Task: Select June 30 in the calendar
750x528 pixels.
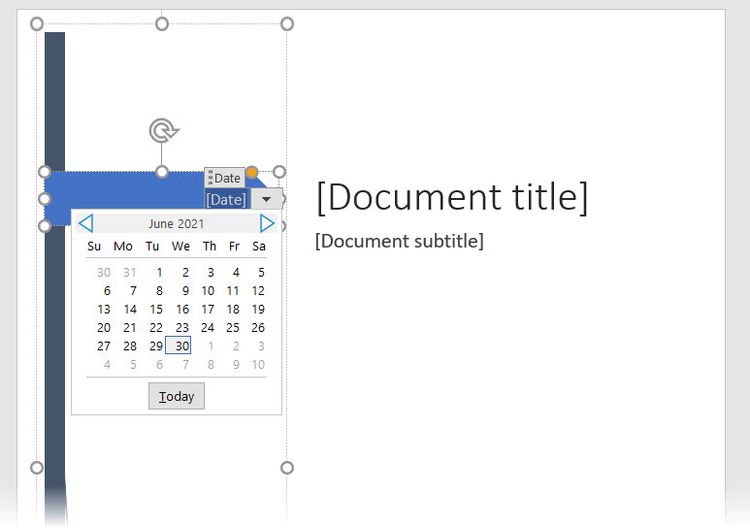Action: click(178, 345)
